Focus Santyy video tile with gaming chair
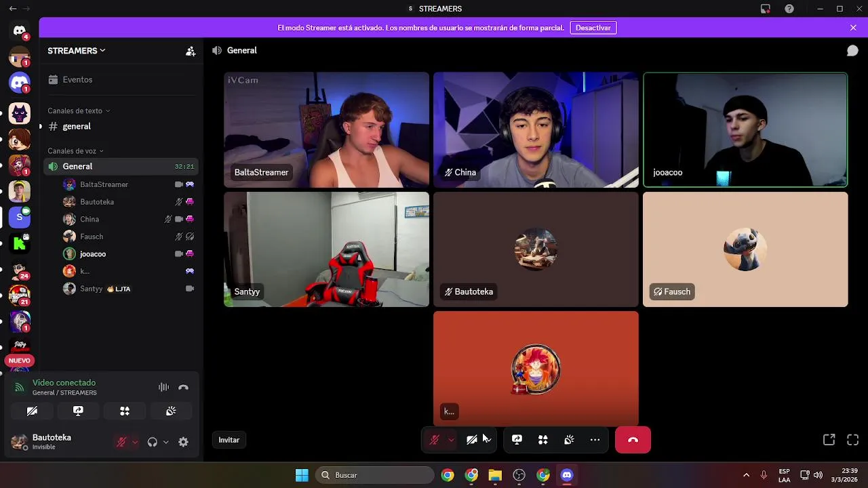This screenshot has width=868, height=488. 326,249
